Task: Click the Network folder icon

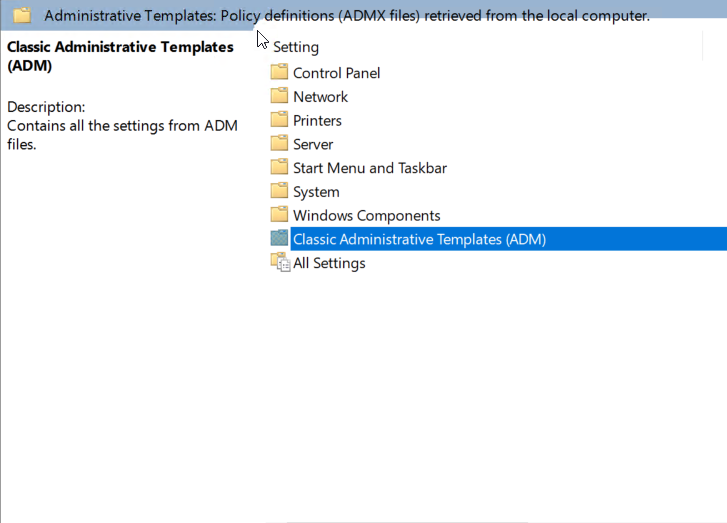Action: (x=279, y=96)
